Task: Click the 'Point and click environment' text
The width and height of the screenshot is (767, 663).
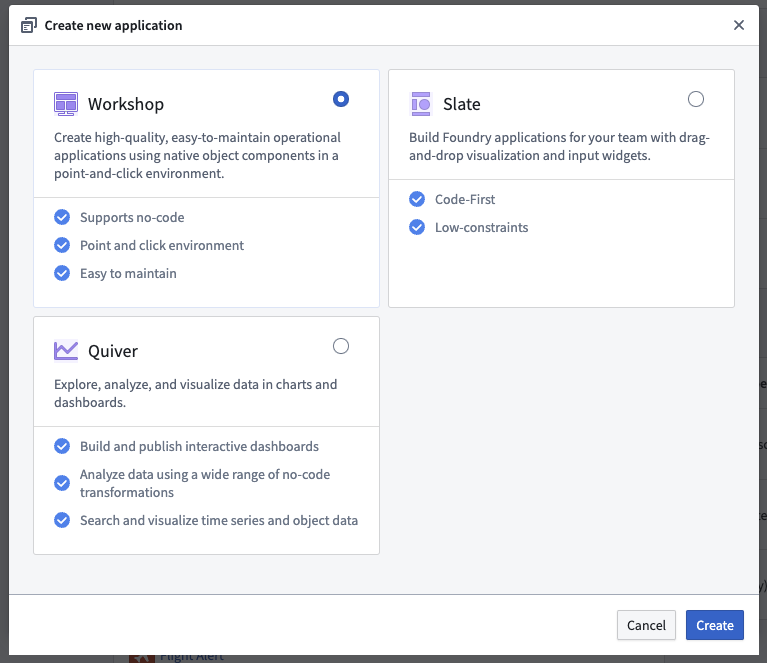Action: pyautogui.click(x=162, y=245)
